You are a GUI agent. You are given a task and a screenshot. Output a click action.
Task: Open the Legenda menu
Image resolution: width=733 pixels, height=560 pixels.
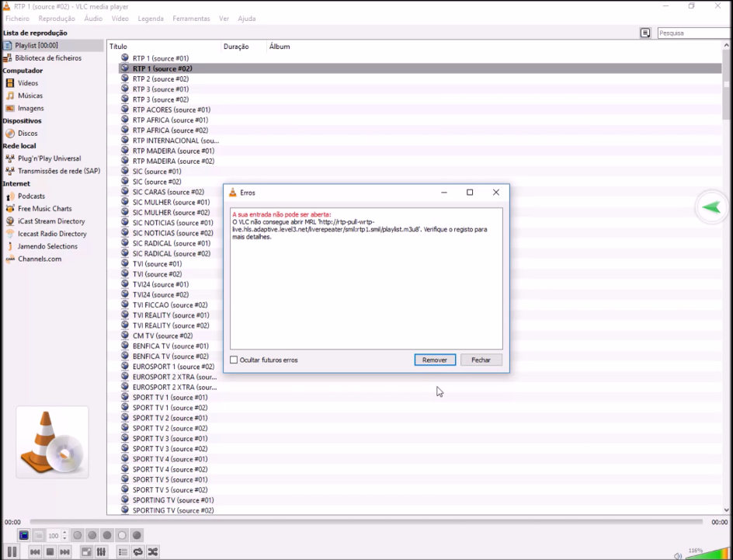click(151, 19)
